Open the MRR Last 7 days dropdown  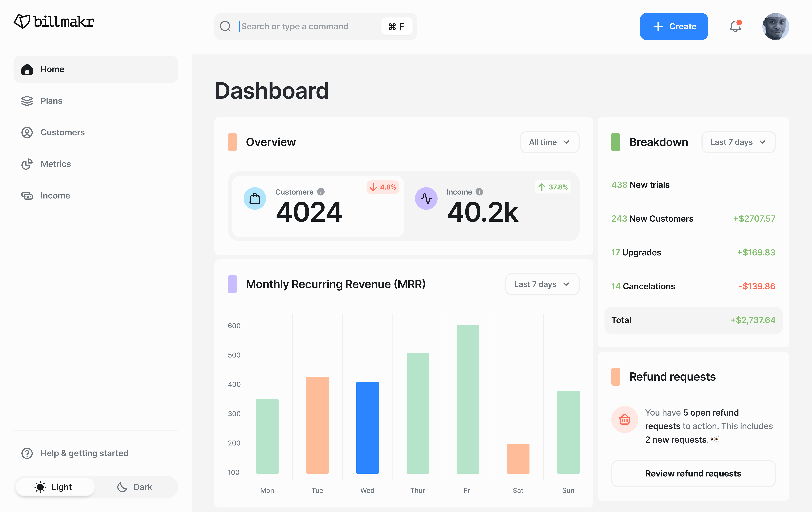coord(542,284)
